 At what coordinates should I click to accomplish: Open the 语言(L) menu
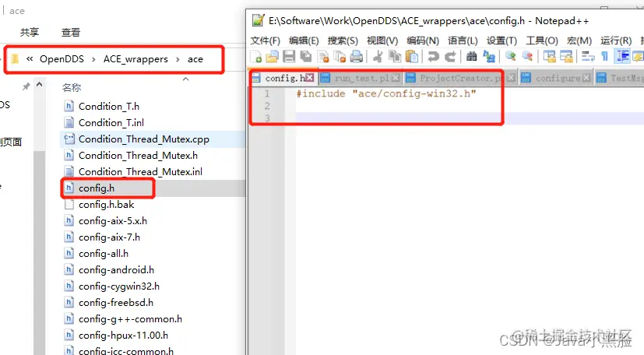coord(463,40)
